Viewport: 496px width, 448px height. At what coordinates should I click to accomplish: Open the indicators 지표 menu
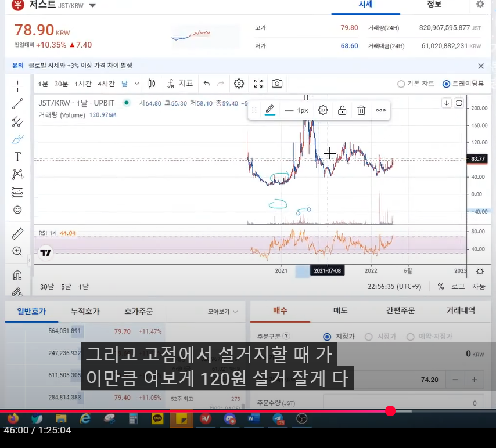point(179,84)
